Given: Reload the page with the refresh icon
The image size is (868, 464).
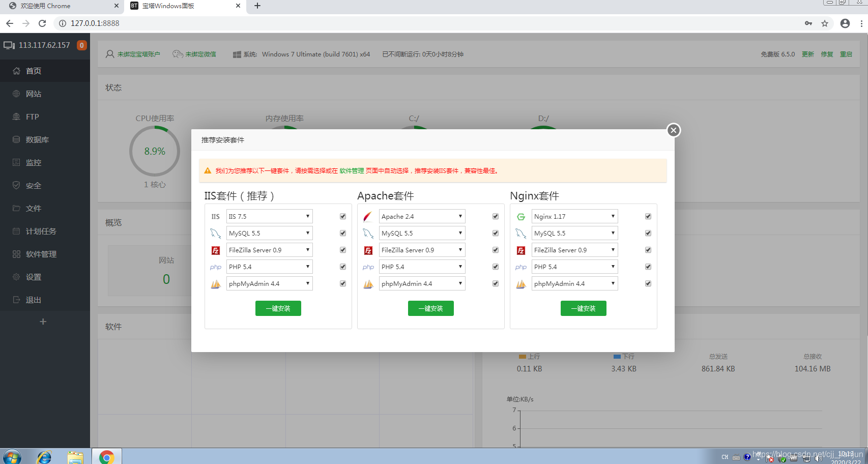Looking at the screenshot, I should (42, 23).
